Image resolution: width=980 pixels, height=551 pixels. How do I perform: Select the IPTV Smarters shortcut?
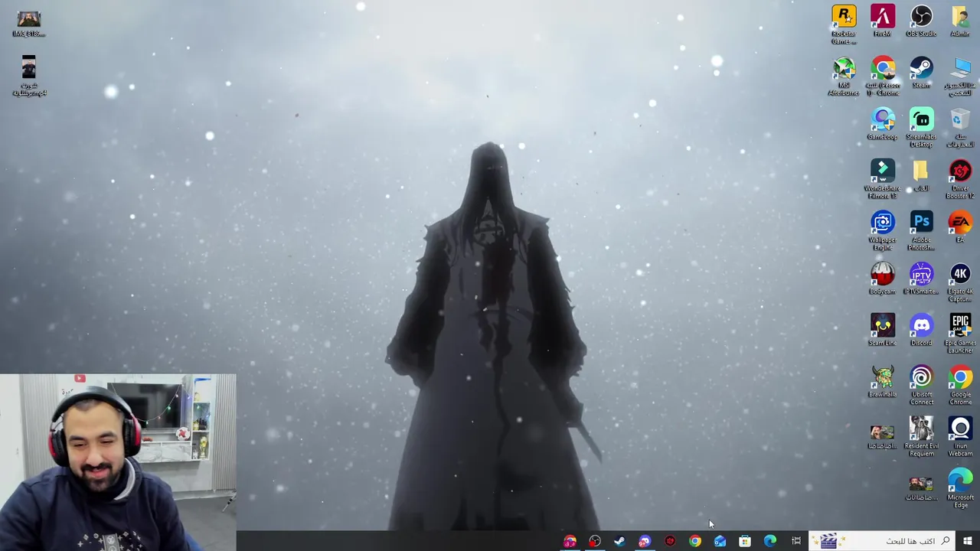pos(921,279)
